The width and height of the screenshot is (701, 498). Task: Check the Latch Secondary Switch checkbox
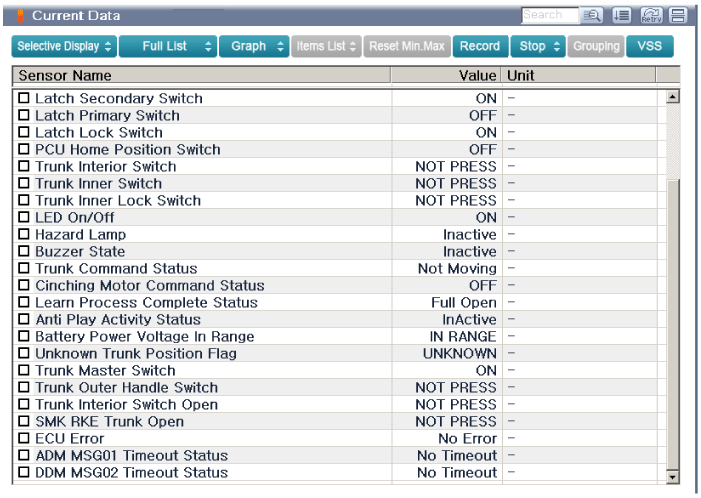pyautogui.click(x=24, y=99)
